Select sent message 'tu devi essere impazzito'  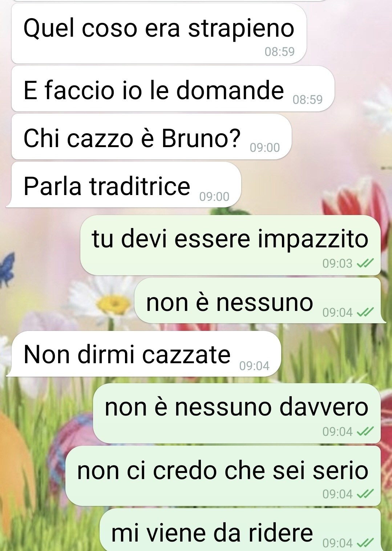[230, 245]
